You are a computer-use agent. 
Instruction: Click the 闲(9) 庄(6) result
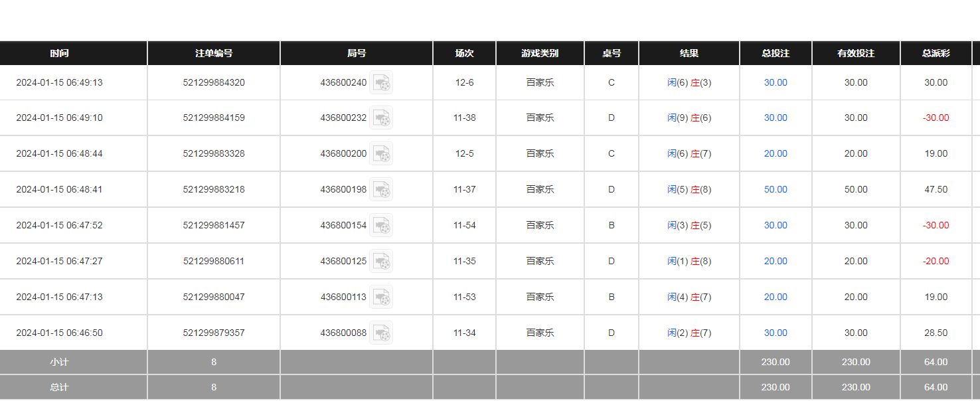[689, 118]
